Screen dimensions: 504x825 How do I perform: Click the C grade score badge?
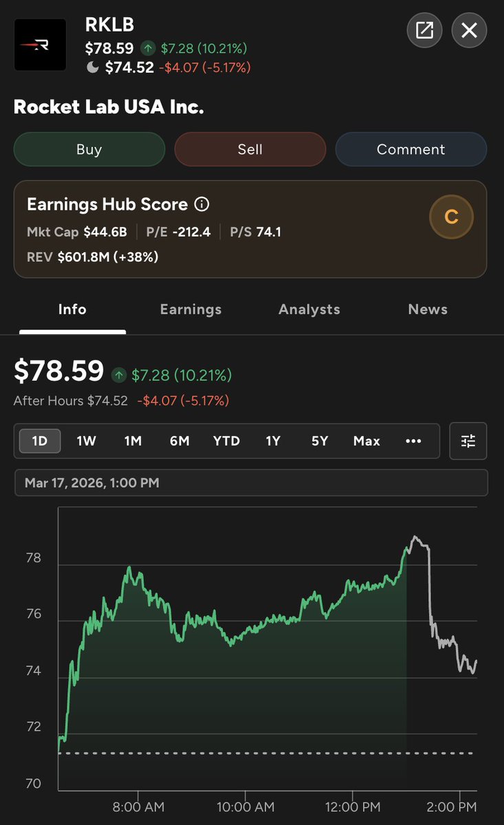pos(451,217)
